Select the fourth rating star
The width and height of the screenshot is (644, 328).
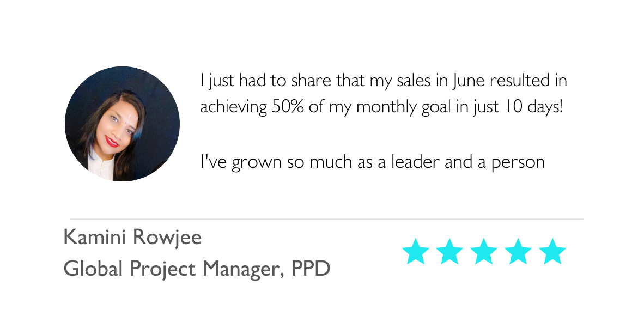[x=518, y=251]
